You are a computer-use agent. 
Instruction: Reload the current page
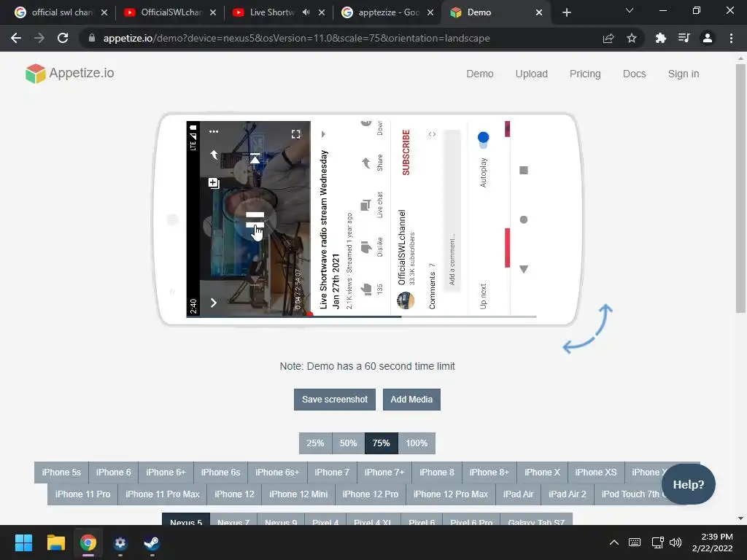[63, 38]
